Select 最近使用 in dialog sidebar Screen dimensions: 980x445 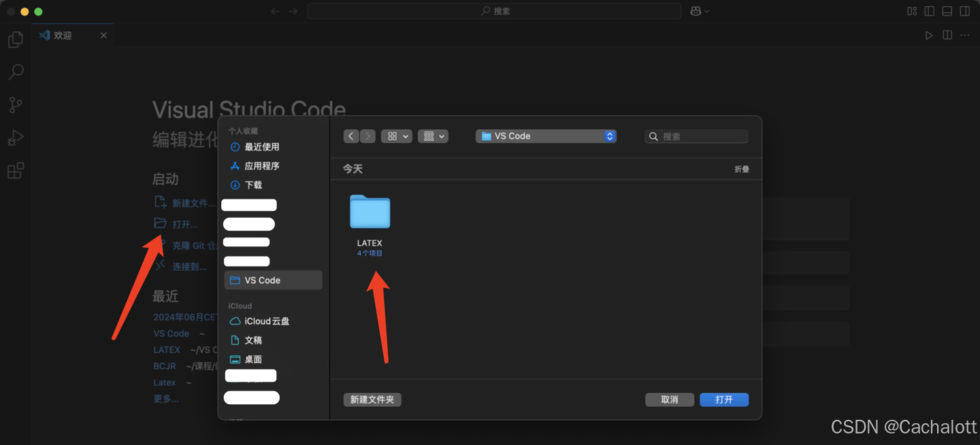pyautogui.click(x=273, y=147)
